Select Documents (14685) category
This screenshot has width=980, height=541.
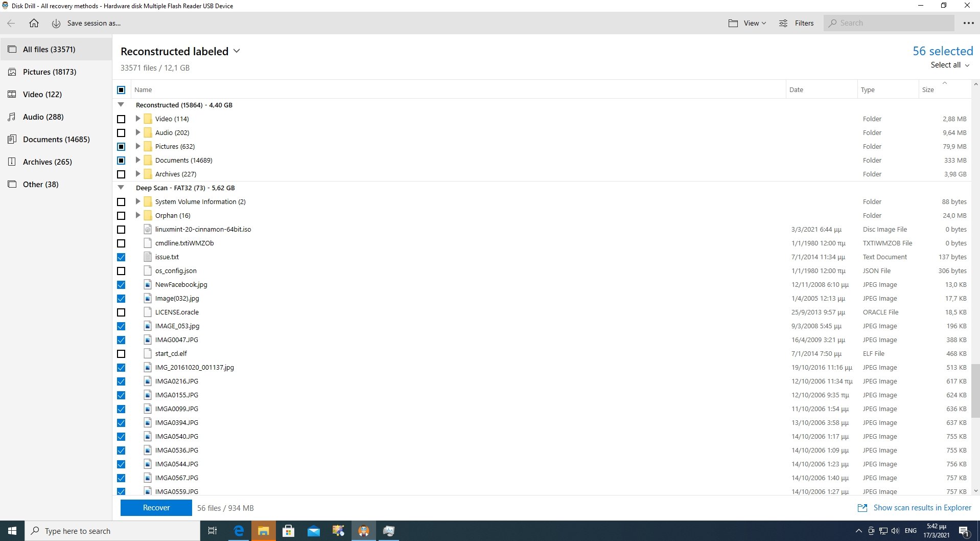[56, 140]
